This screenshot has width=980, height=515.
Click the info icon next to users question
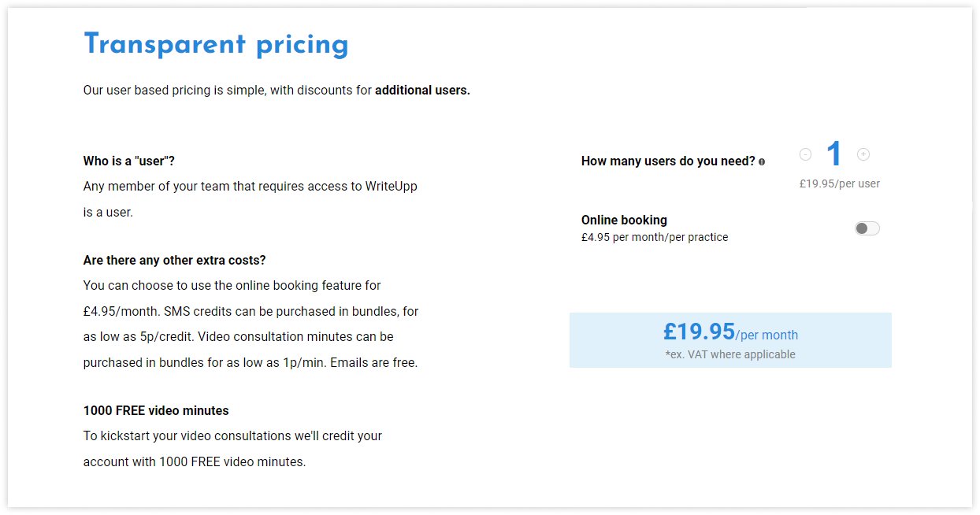[x=762, y=161]
